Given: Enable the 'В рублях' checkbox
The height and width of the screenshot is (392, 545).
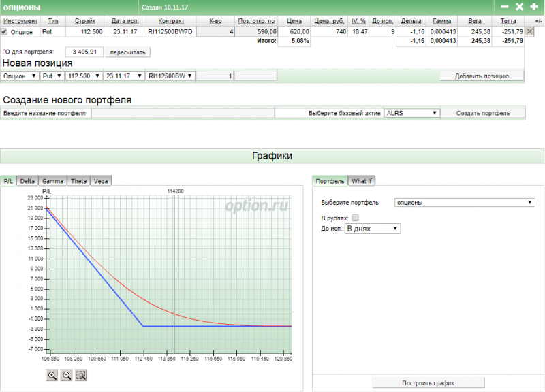Looking at the screenshot, I should coord(355,218).
